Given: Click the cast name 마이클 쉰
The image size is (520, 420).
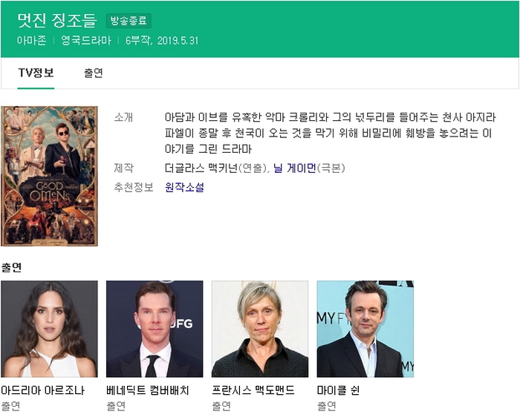Looking at the screenshot, I should coord(339,390).
